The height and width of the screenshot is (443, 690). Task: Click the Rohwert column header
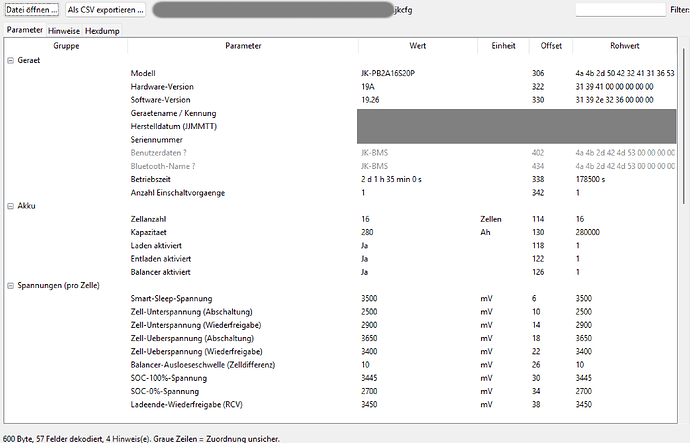coord(624,46)
